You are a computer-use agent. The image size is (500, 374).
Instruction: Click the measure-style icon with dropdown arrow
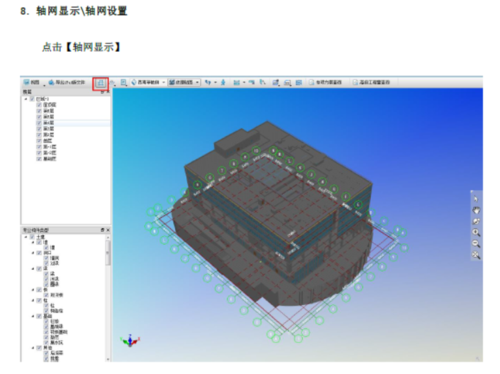pyautogui.click(x=239, y=82)
